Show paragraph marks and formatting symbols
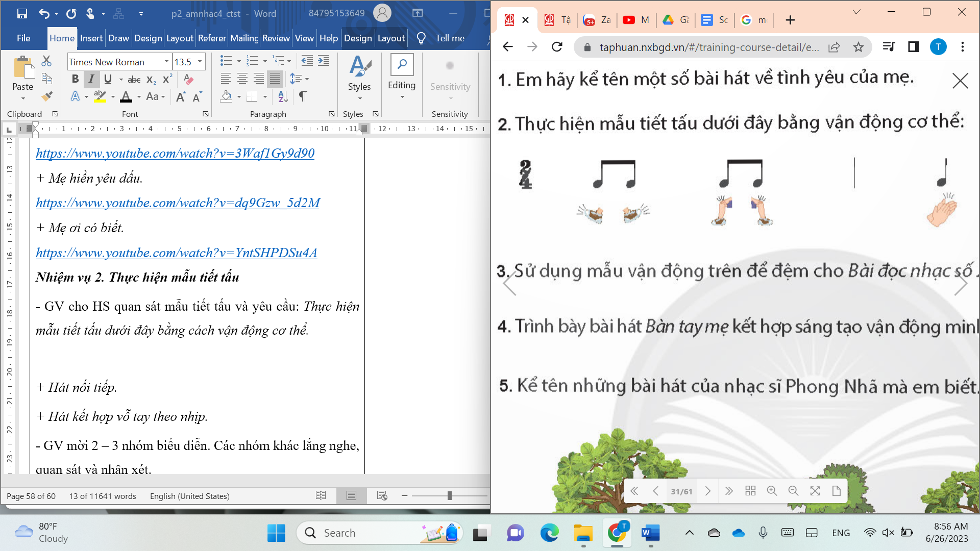980x551 pixels. (303, 96)
